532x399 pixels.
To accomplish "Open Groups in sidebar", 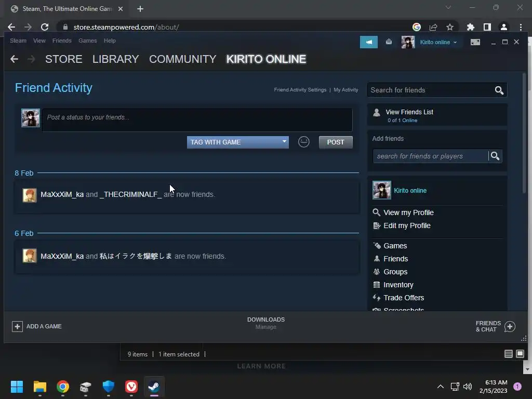I will click(395, 272).
